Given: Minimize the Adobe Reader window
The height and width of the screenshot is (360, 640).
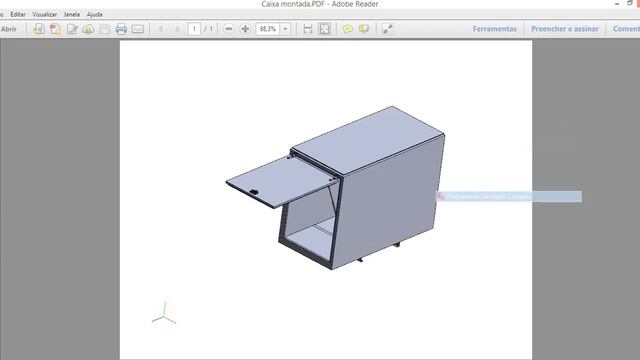Looking at the screenshot, I should [x=617, y=4].
